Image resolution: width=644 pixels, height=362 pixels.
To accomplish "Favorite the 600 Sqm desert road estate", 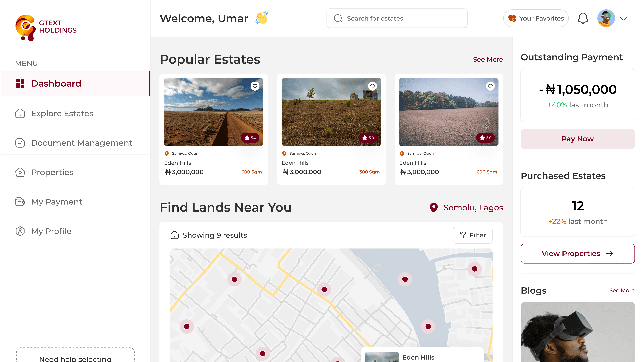I will tap(255, 86).
